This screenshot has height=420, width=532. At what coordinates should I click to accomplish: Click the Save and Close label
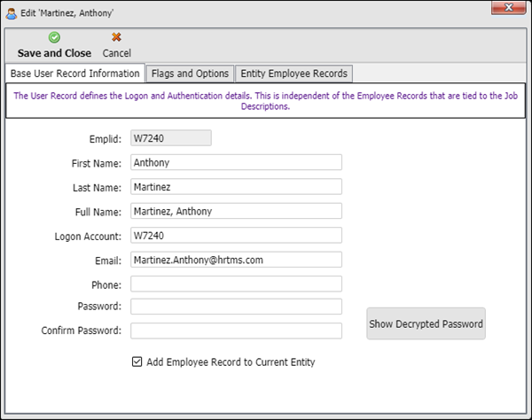(x=54, y=53)
